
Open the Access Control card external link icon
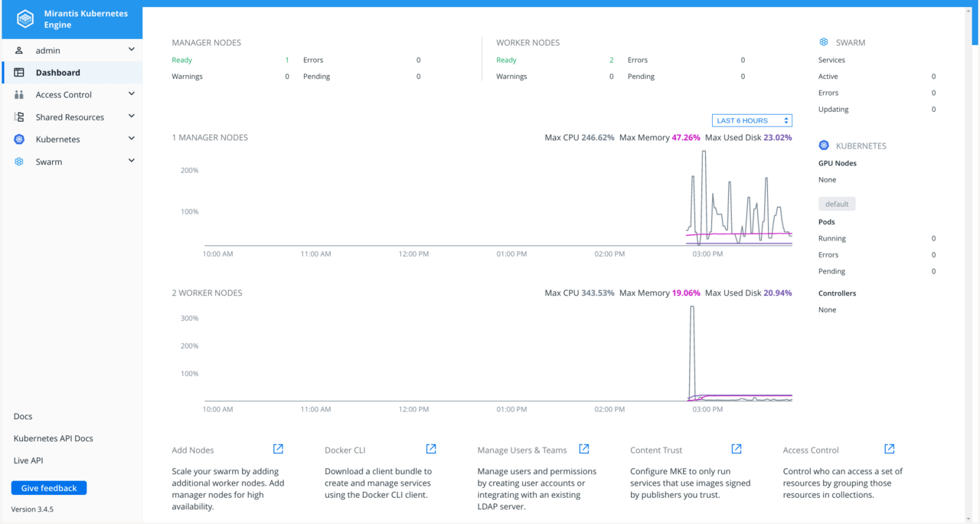point(889,449)
